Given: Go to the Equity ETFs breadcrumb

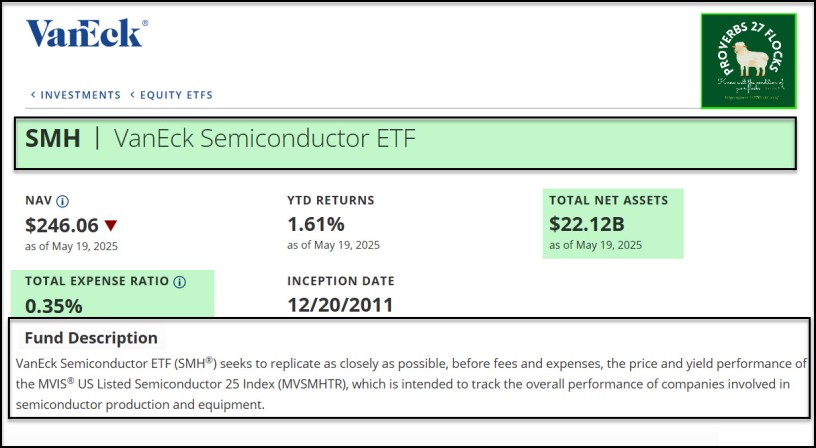Looking at the screenshot, I should pos(177,95).
